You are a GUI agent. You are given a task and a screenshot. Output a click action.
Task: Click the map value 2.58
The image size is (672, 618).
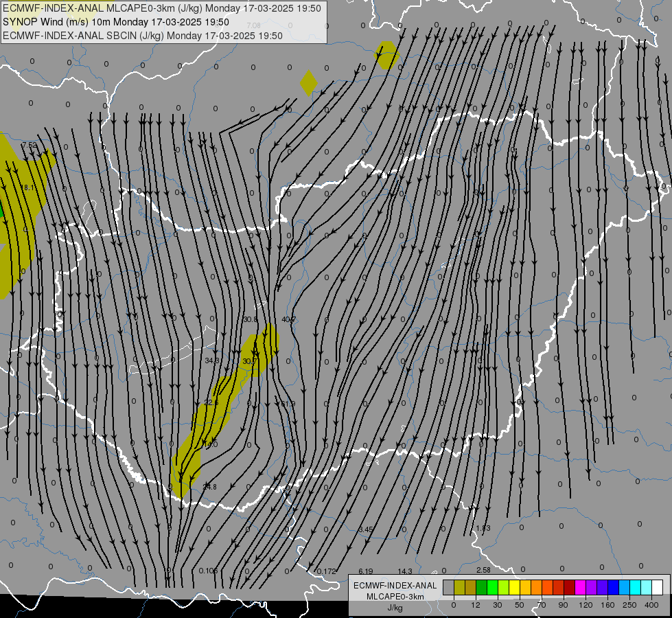coord(483,570)
